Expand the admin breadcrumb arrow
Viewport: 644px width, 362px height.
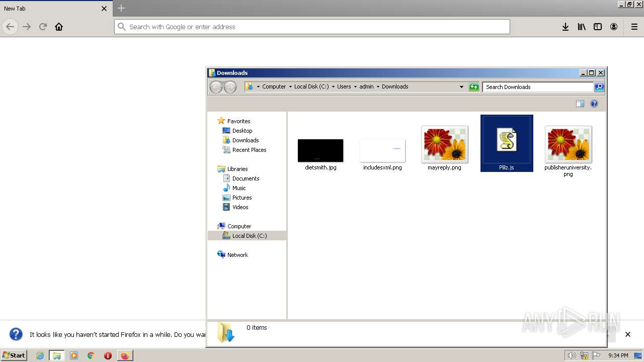378,86
